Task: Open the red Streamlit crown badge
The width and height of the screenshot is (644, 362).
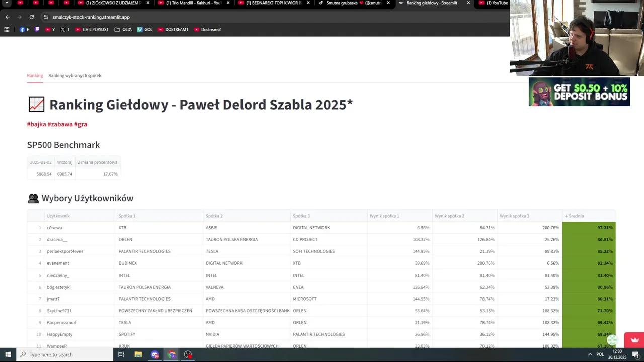Action: tap(634, 340)
